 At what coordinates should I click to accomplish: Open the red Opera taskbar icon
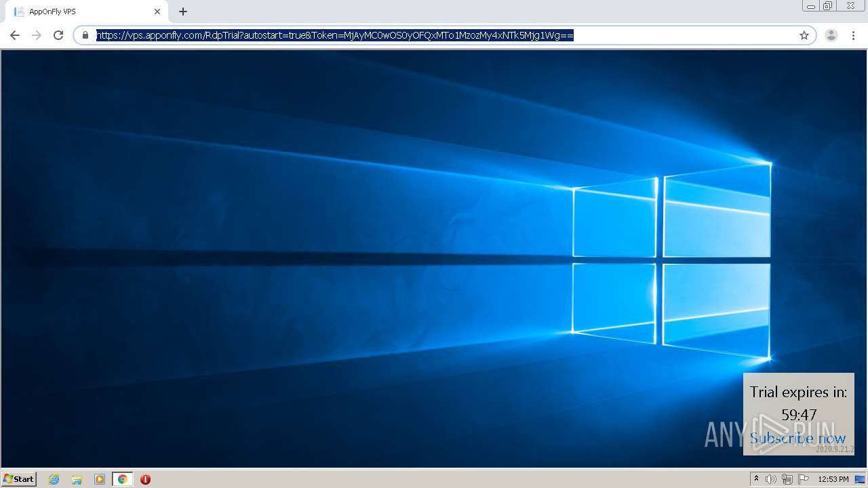[145, 479]
